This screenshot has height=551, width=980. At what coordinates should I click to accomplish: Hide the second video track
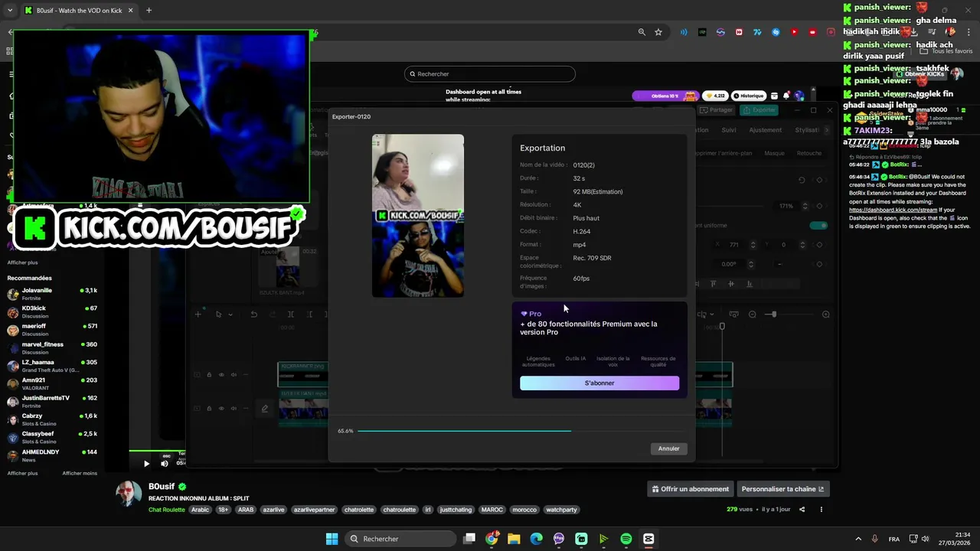coord(221,409)
